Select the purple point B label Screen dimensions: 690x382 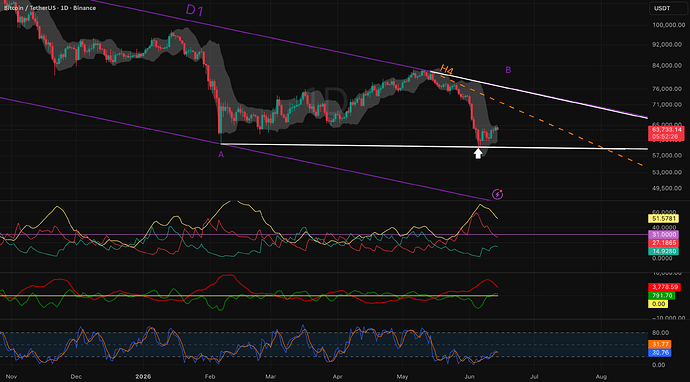click(508, 70)
